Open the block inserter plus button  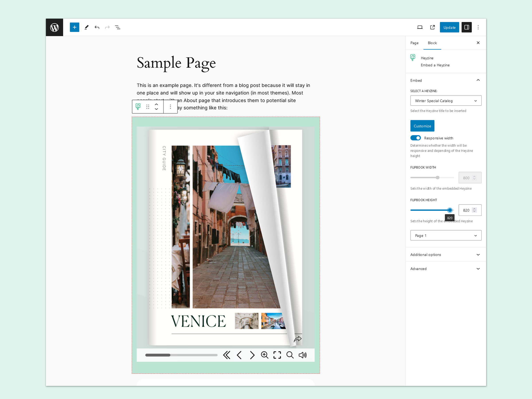(74, 27)
